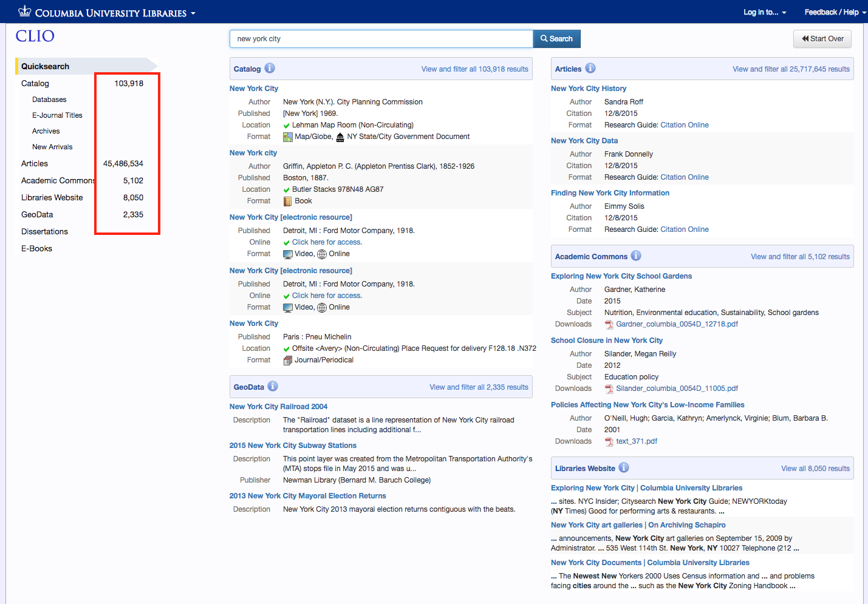This screenshot has height=604, width=868.
Task: Open New York City Railroad 2004 dataset
Action: [x=278, y=407]
